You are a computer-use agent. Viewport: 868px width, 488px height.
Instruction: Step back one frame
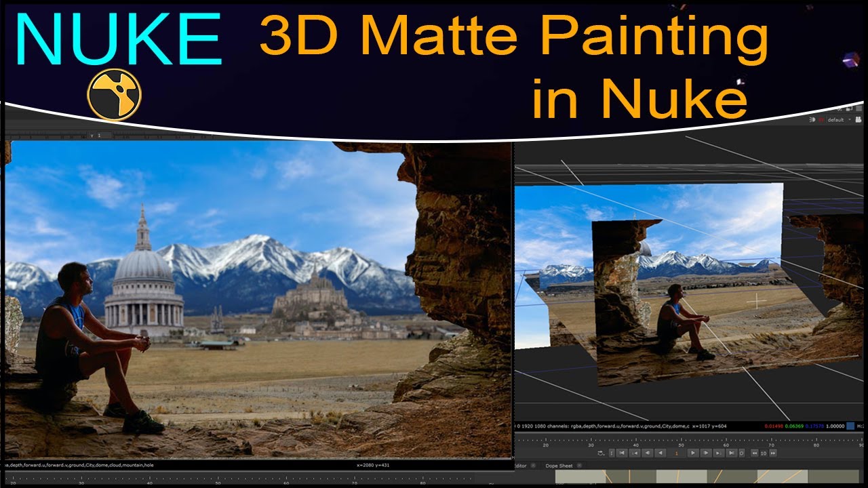(x=648, y=453)
